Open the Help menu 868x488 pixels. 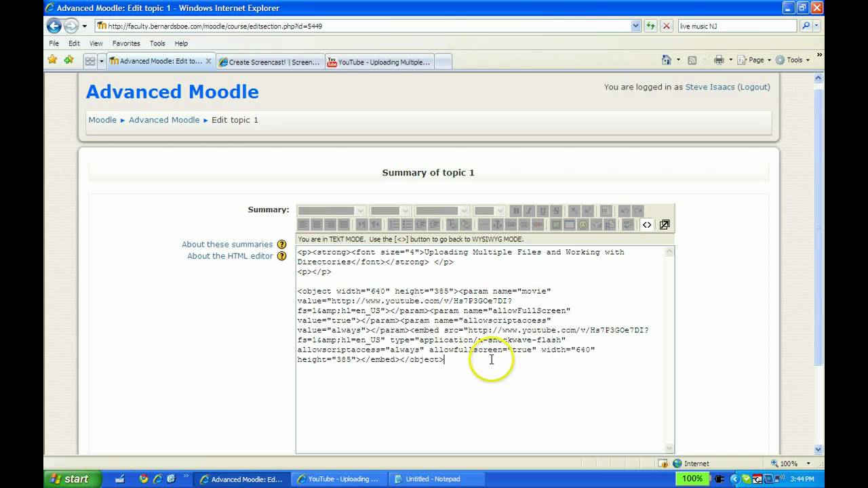coord(181,43)
